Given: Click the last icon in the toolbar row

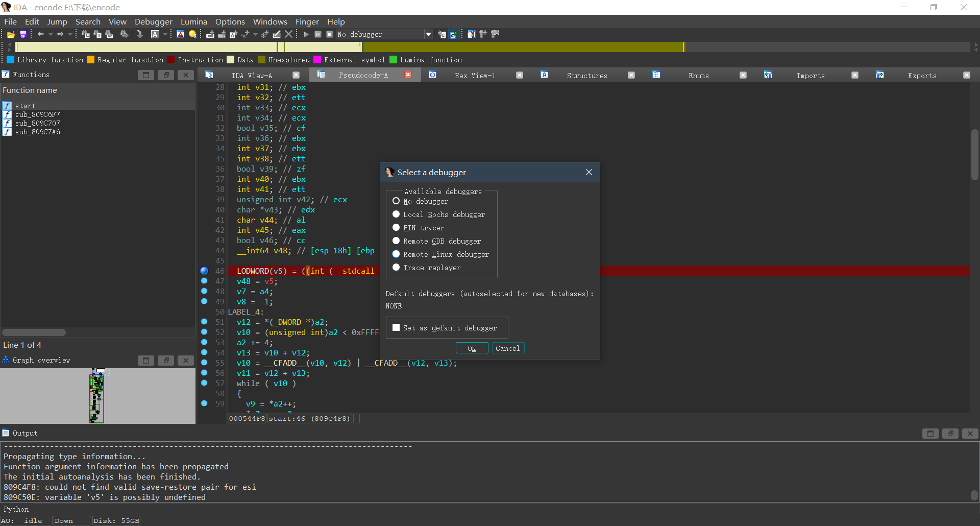Looking at the screenshot, I should point(495,34).
